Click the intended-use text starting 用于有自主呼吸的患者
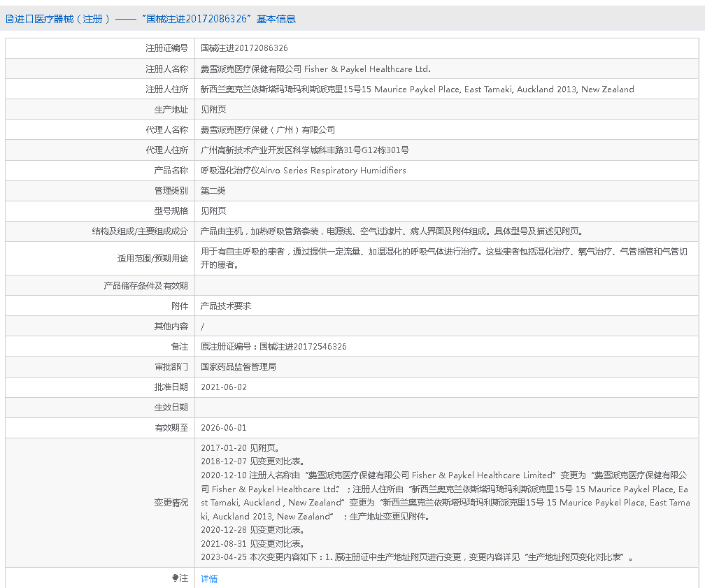The height and width of the screenshot is (588, 705). click(444, 258)
